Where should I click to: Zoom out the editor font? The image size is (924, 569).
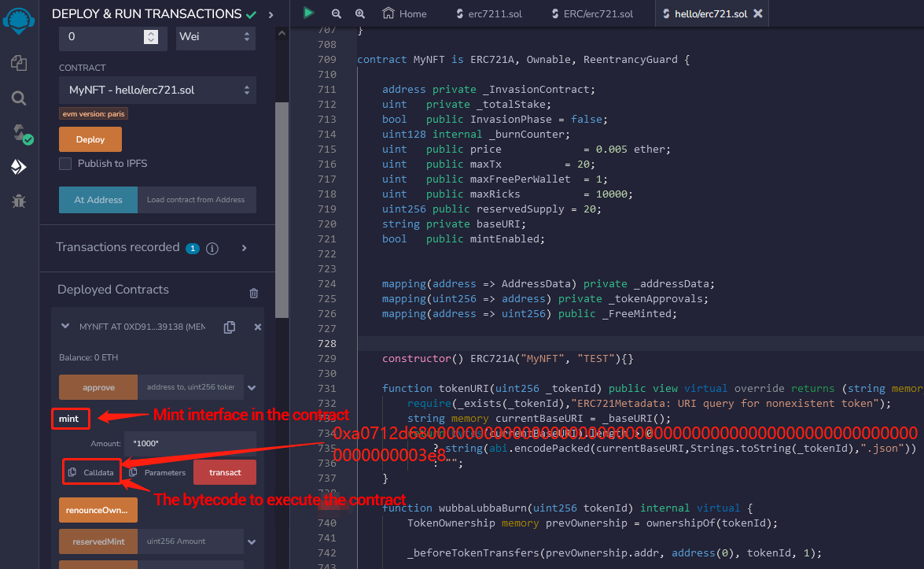point(336,13)
